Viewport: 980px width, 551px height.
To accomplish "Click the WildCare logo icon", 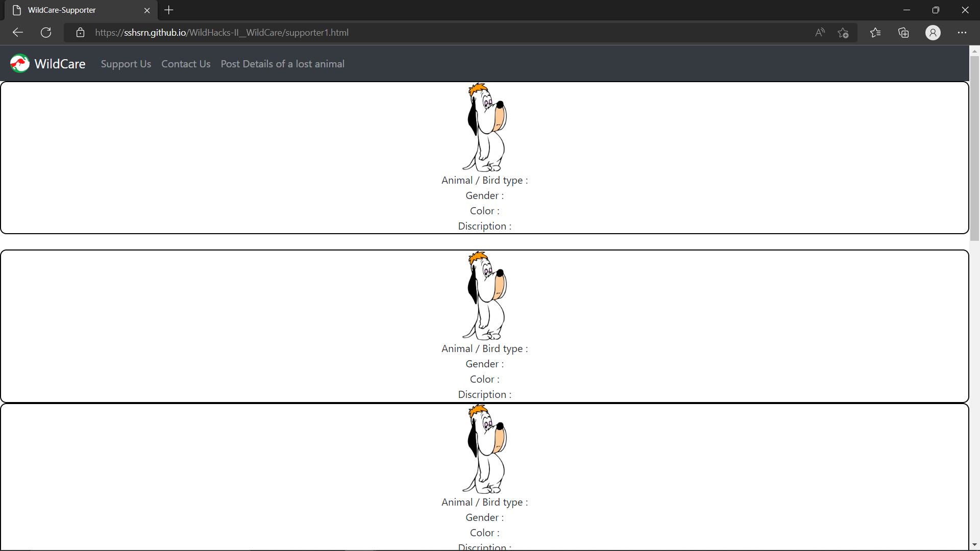I will click(x=20, y=64).
